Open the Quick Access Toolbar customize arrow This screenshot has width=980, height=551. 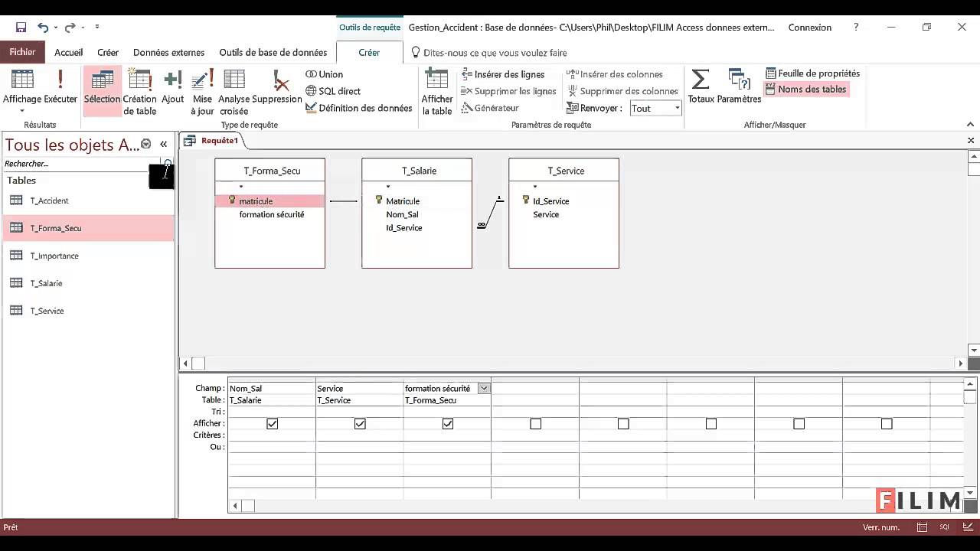pyautogui.click(x=97, y=28)
